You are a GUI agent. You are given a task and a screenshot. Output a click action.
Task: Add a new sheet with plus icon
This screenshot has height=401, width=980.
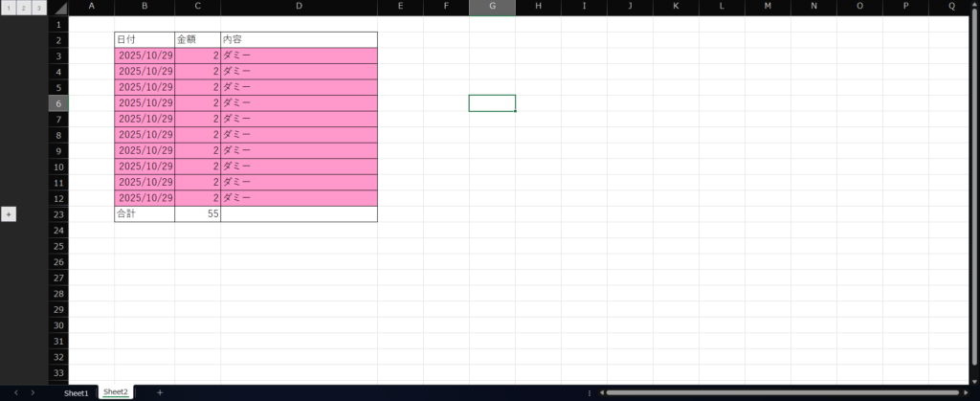(160, 392)
